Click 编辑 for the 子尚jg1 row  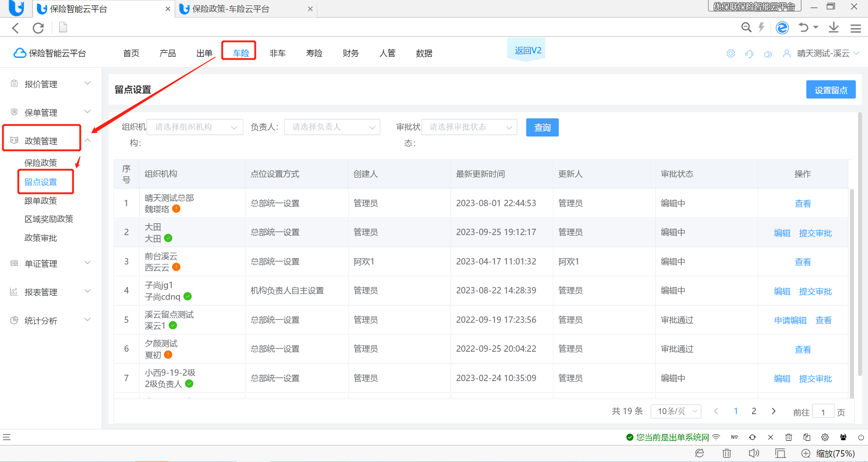coord(782,291)
